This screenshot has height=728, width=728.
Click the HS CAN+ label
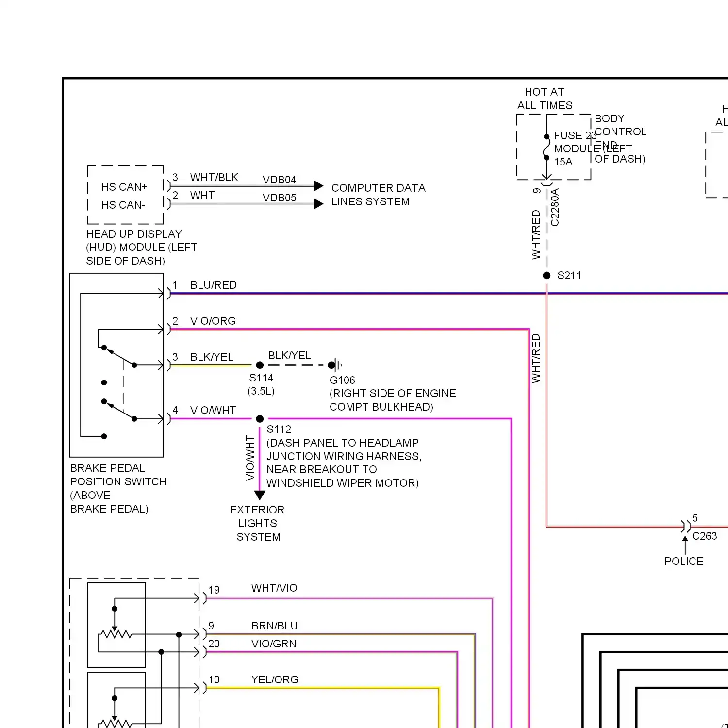click(x=124, y=187)
